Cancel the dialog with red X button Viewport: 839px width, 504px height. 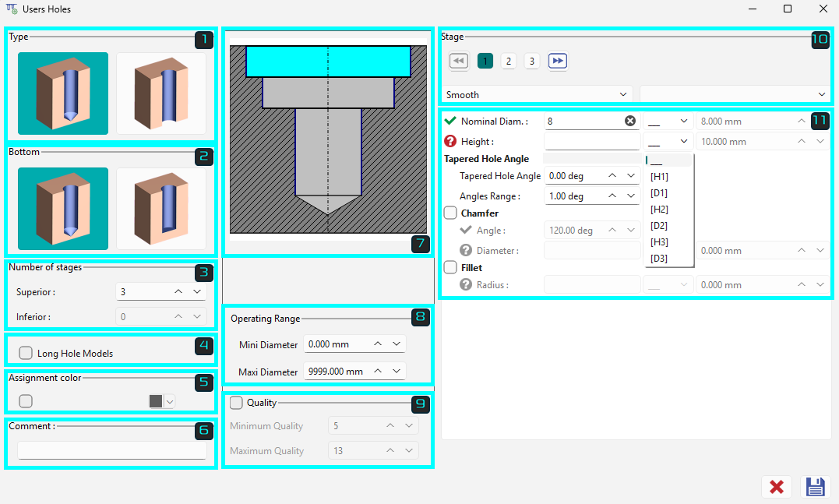pyautogui.click(x=777, y=486)
